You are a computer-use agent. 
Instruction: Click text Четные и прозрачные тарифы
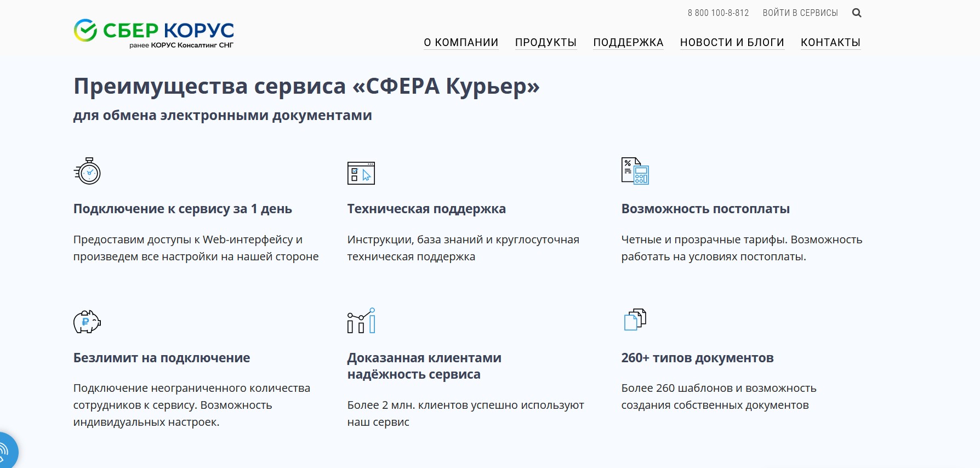click(703, 239)
